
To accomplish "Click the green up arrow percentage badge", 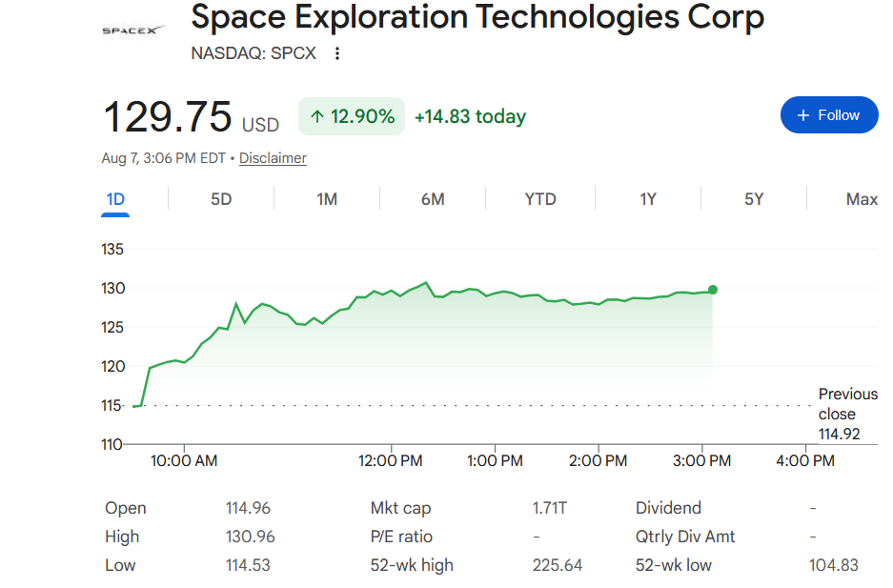I will [352, 116].
